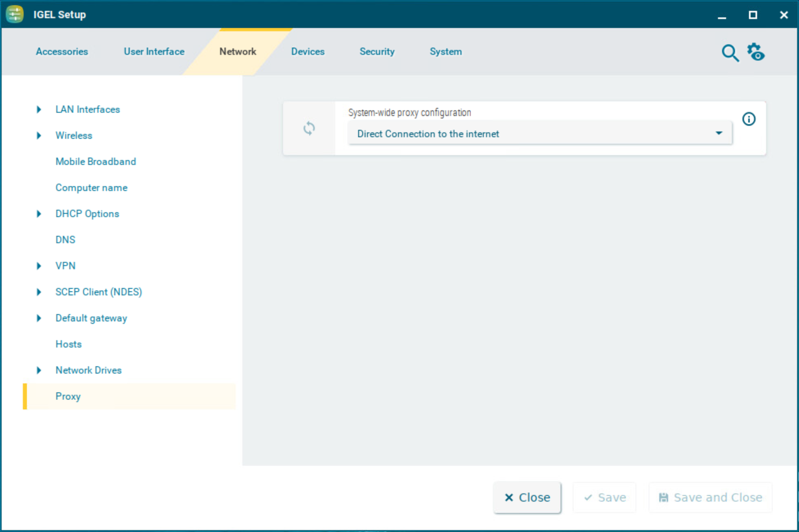Expand the Network Drives section
799x532 pixels.
click(39, 370)
